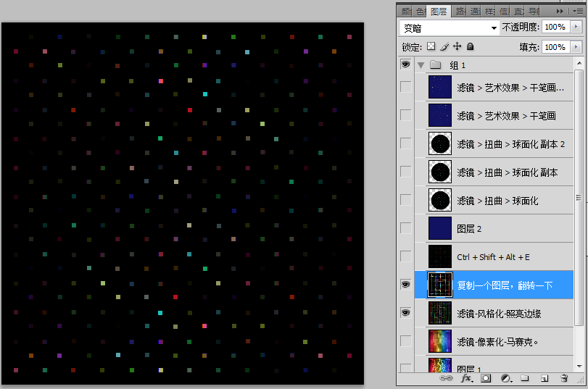Enable lock image pixels brush icon
Viewport: 588px width, 389px height.
point(444,46)
